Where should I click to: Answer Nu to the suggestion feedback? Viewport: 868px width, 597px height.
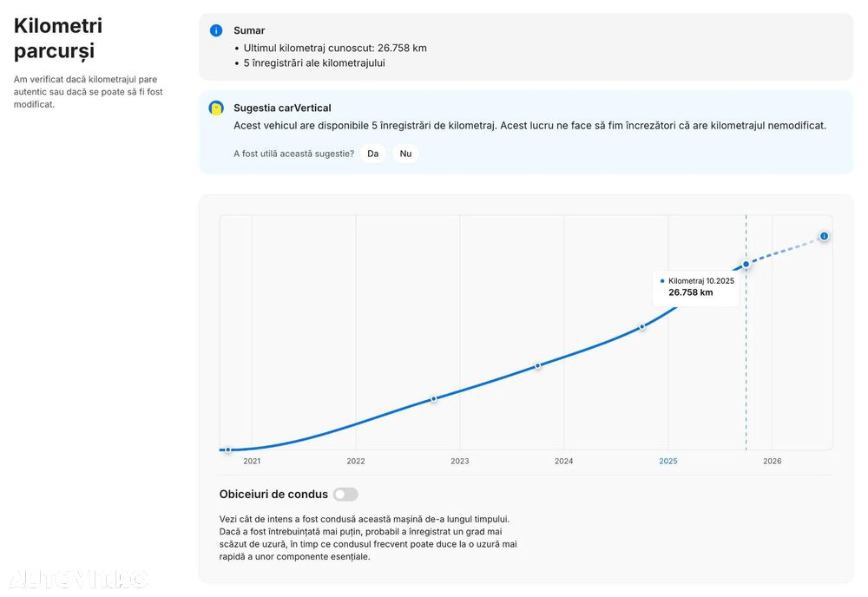405,154
